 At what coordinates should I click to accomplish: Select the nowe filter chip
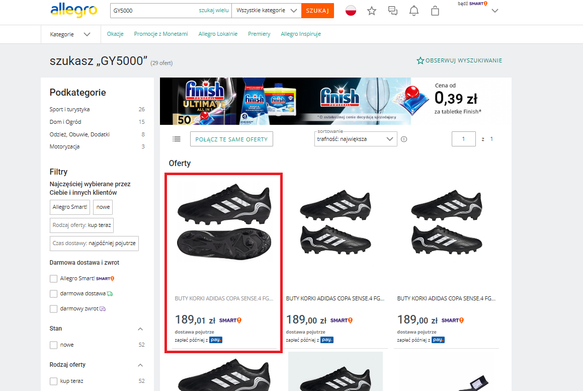(x=103, y=207)
